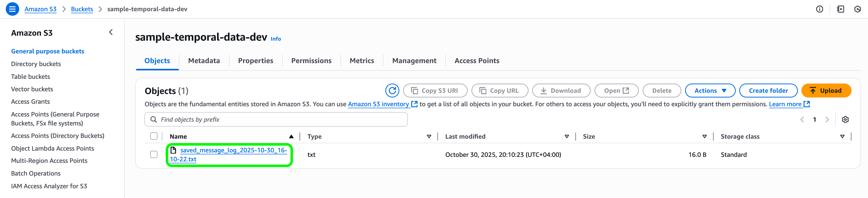The image size is (868, 198).
Task: Click the hexagon settings icon in header
Action: tap(857, 9)
